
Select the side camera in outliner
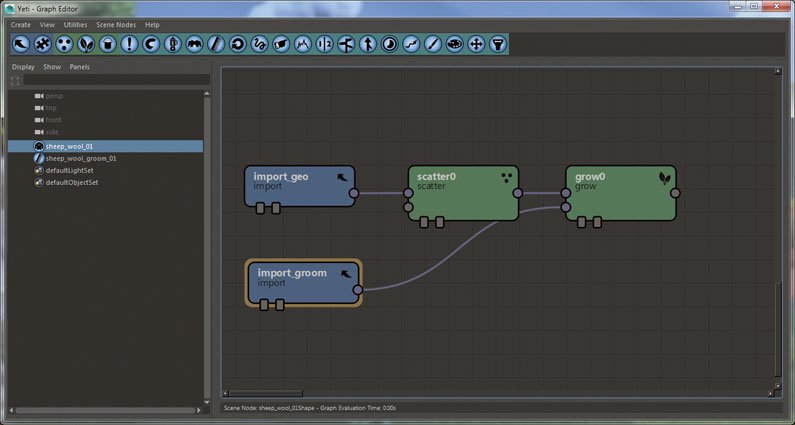click(52, 132)
